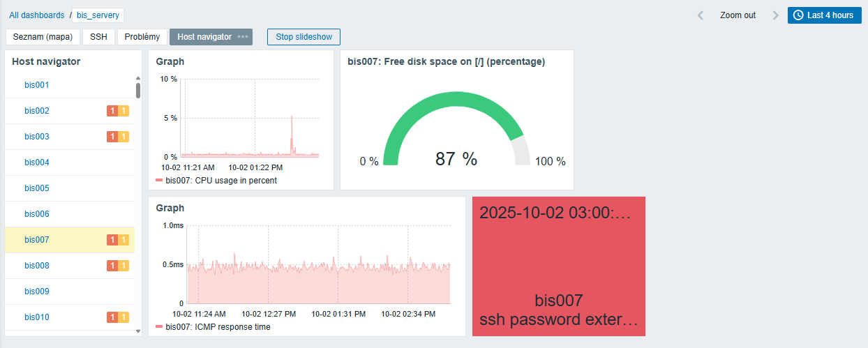Switch to the Problémy tab

tap(142, 37)
